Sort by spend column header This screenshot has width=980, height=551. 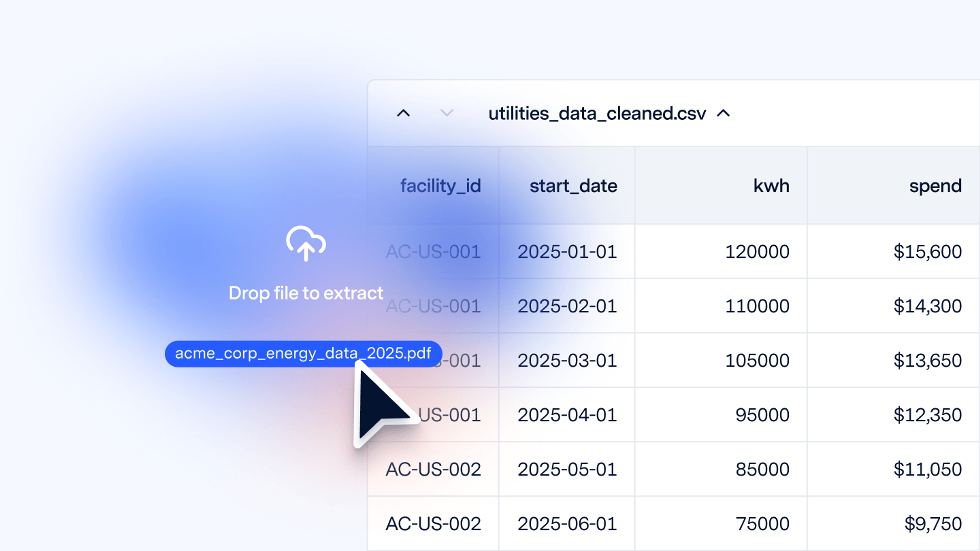(893, 185)
